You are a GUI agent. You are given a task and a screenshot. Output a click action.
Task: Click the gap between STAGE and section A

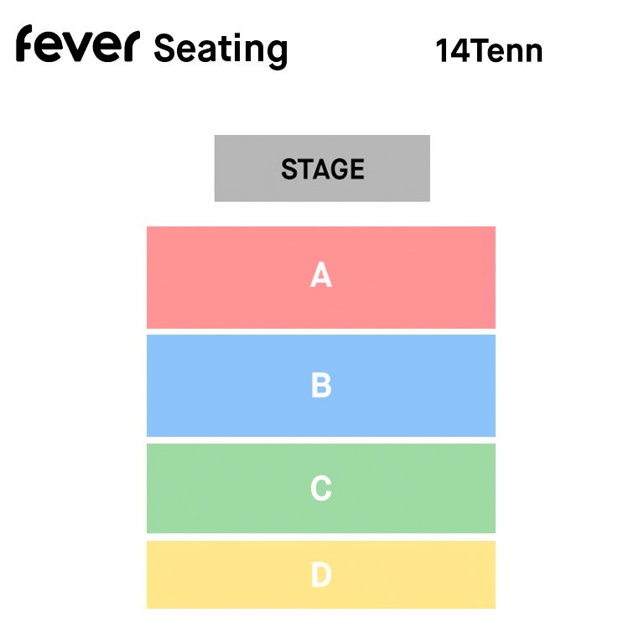pyautogui.click(x=321, y=214)
